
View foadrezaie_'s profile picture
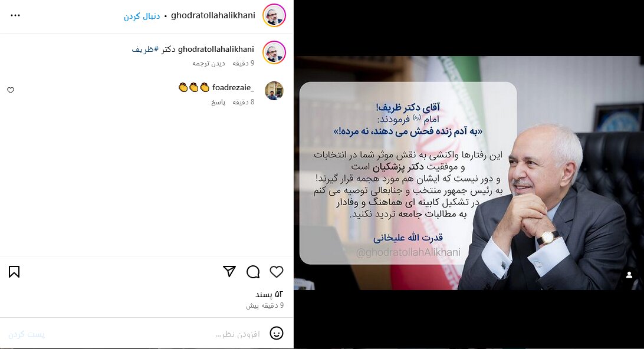coord(274,91)
